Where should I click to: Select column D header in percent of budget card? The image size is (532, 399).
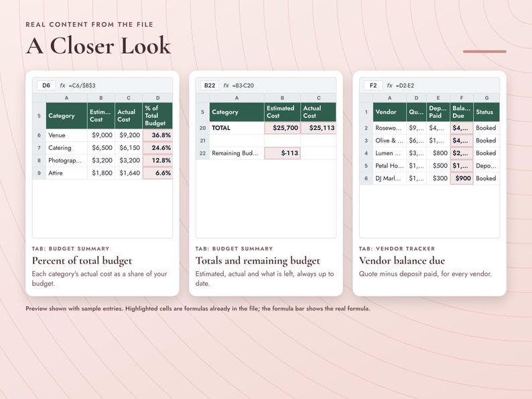[157, 98]
